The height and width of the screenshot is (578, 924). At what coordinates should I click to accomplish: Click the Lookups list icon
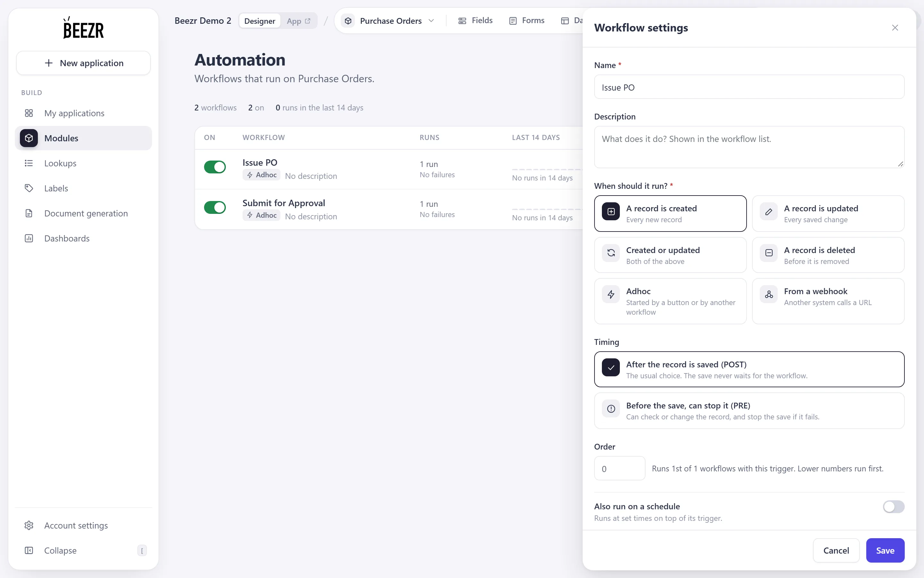click(29, 163)
